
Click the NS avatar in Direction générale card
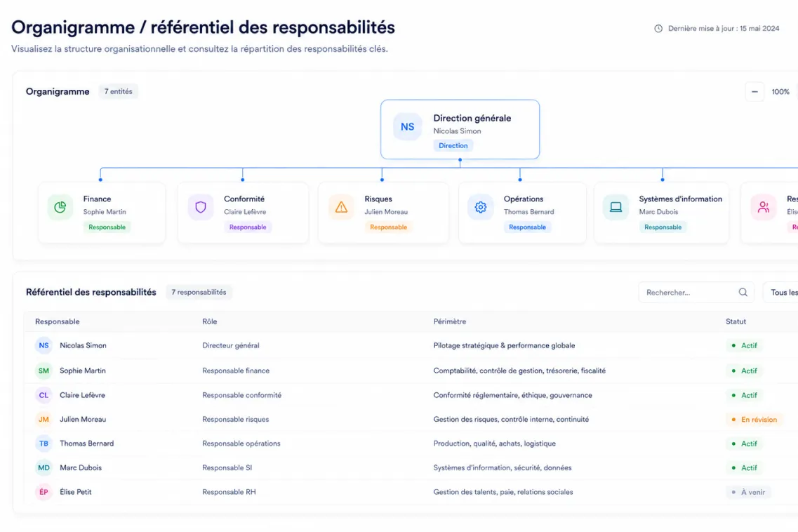coord(408,127)
